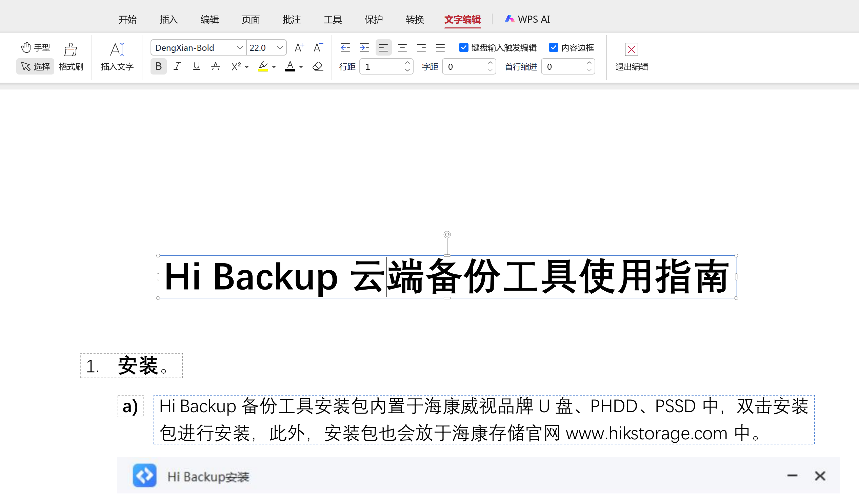Click the rotation handle above title box

[447, 235]
